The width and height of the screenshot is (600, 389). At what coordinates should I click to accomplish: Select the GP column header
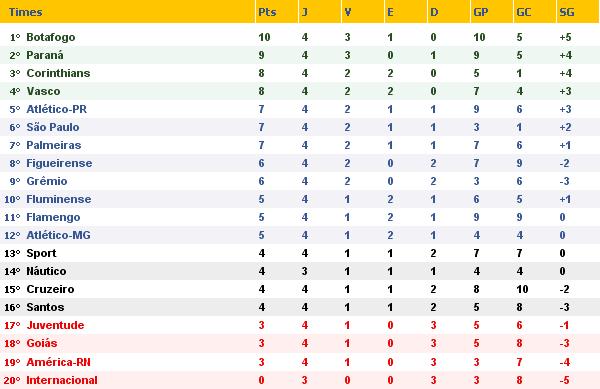tap(481, 12)
